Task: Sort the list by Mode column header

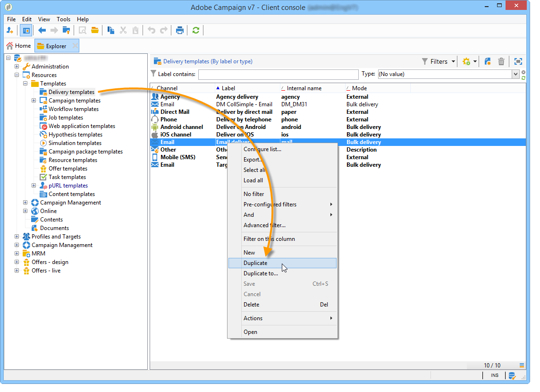Action: (x=359, y=88)
